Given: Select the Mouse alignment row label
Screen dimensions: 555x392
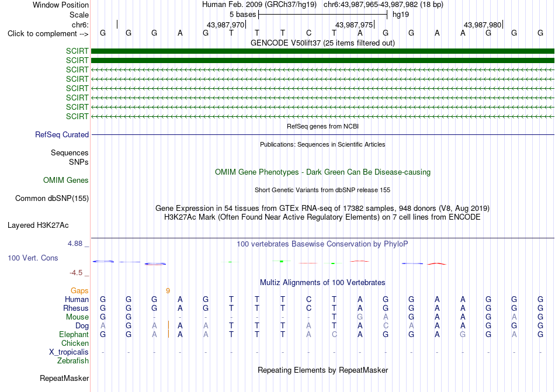Looking at the screenshot, I should point(77,317).
